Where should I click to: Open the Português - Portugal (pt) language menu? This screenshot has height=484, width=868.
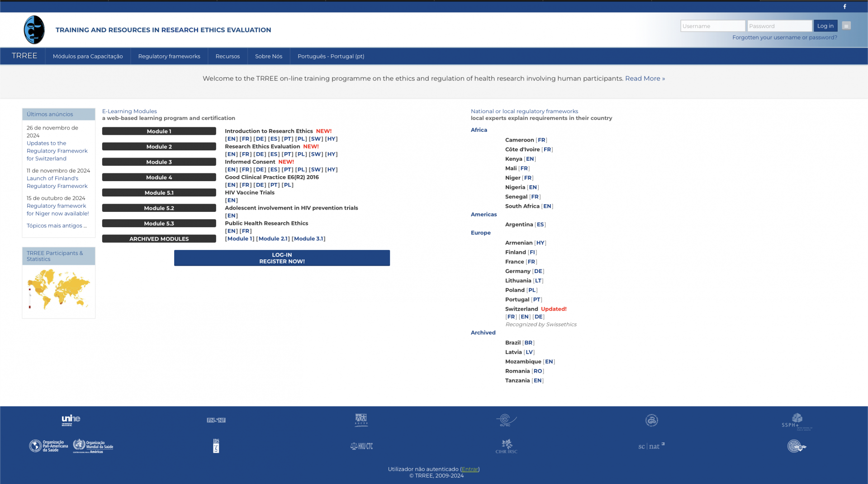[331, 56]
